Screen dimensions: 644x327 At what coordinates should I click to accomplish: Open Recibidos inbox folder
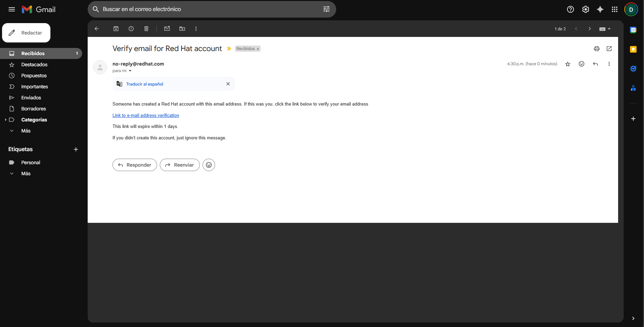(41, 53)
